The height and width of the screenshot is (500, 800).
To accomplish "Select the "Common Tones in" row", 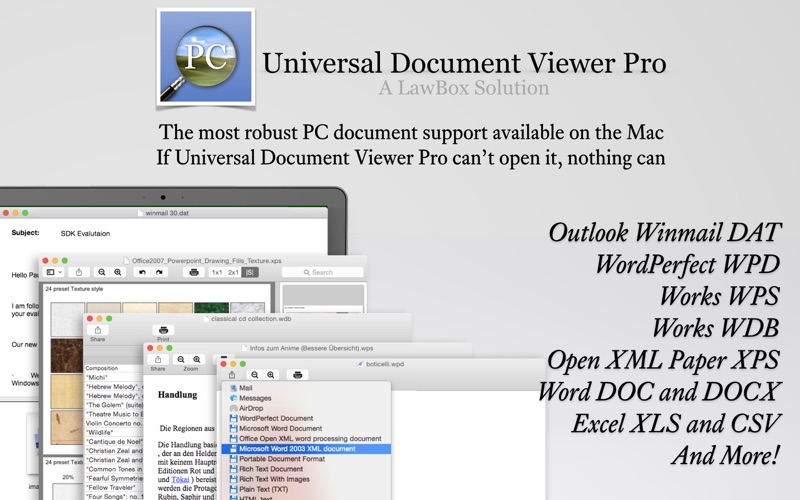I will click(x=114, y=469).
